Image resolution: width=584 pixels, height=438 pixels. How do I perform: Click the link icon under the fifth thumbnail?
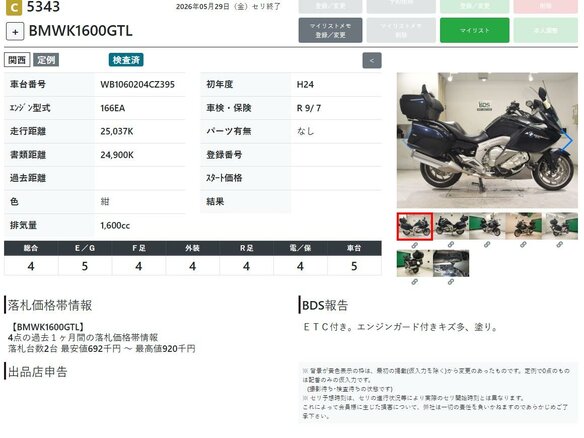(x=559, y=245)
